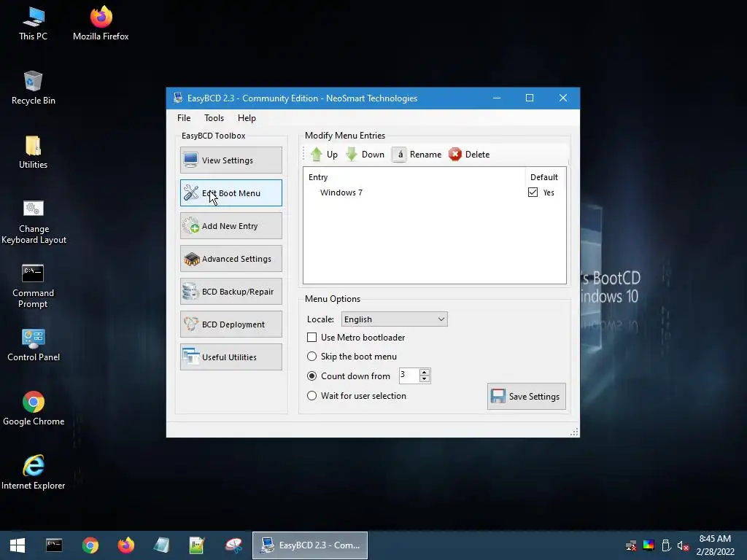This screenshot has height=560, width=747.
Task: Select the Windows 7 entry row
Action: 435,192
